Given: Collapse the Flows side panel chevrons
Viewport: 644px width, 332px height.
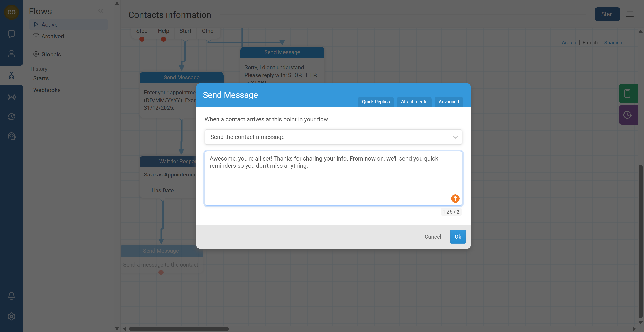Looking at the screenshot, I should click(x=100, y=11).
